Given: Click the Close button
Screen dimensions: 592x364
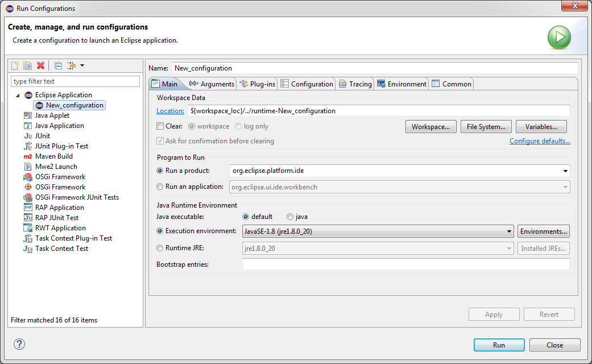Looking at the screenshot, I should tap(554, 345).
